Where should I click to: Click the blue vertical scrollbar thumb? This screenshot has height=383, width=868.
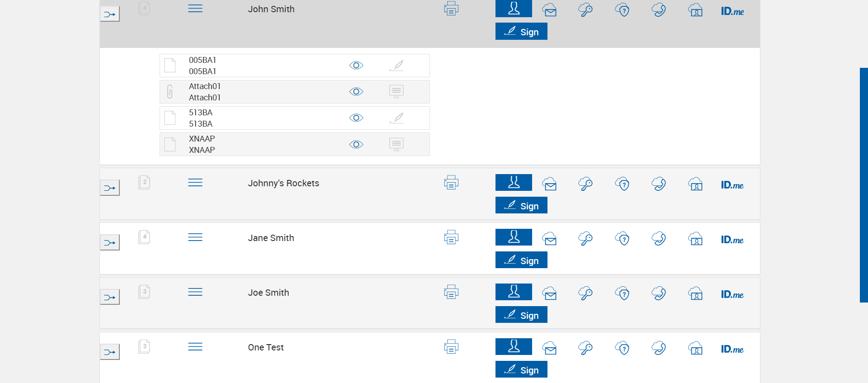click(x=863, y=185)
